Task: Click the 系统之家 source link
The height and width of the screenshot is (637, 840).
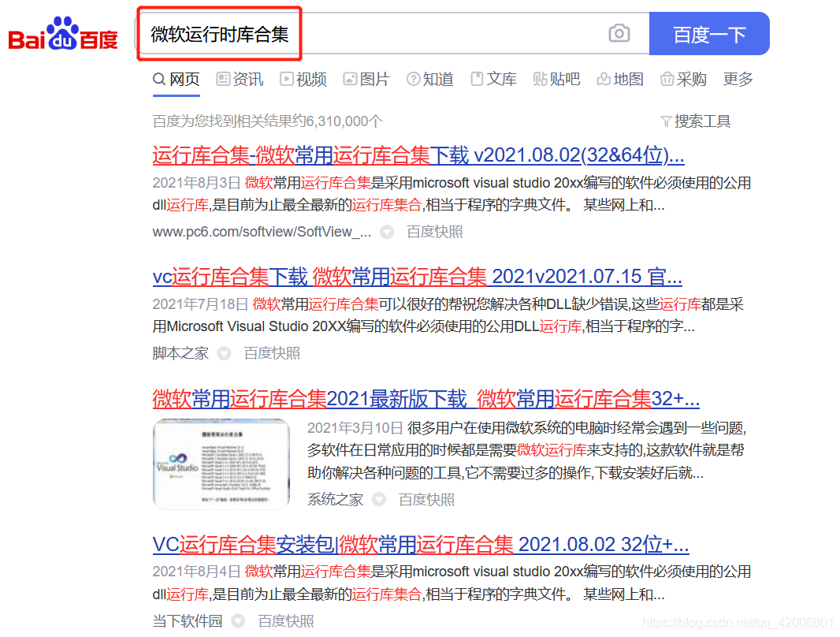Action: (x=336, y=500)
